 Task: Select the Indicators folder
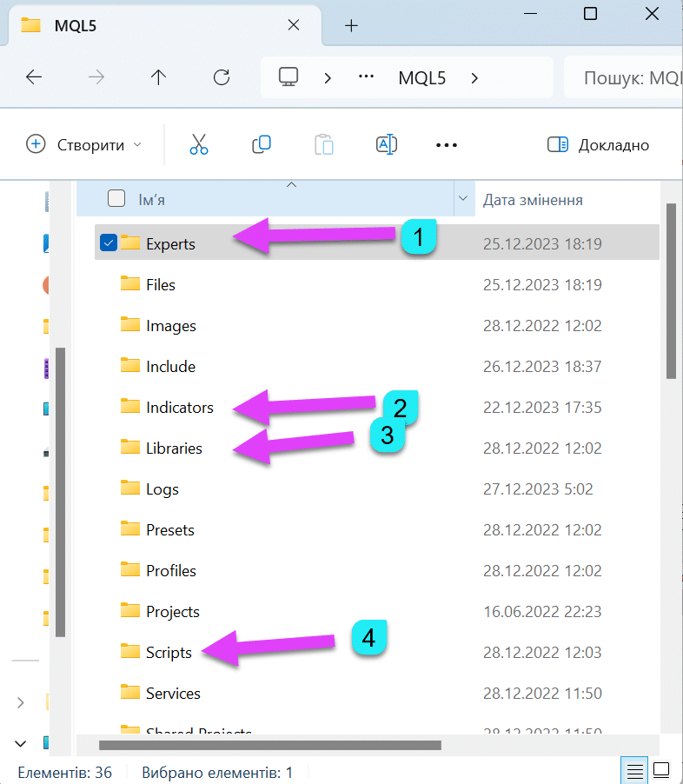(179, 408)
